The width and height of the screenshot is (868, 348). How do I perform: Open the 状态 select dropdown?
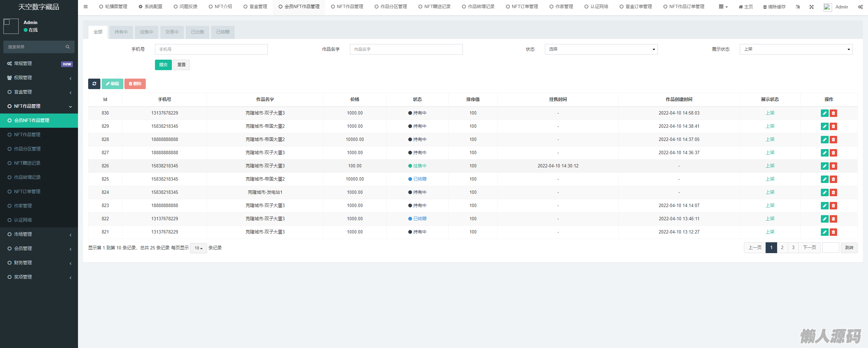[601, 49]
